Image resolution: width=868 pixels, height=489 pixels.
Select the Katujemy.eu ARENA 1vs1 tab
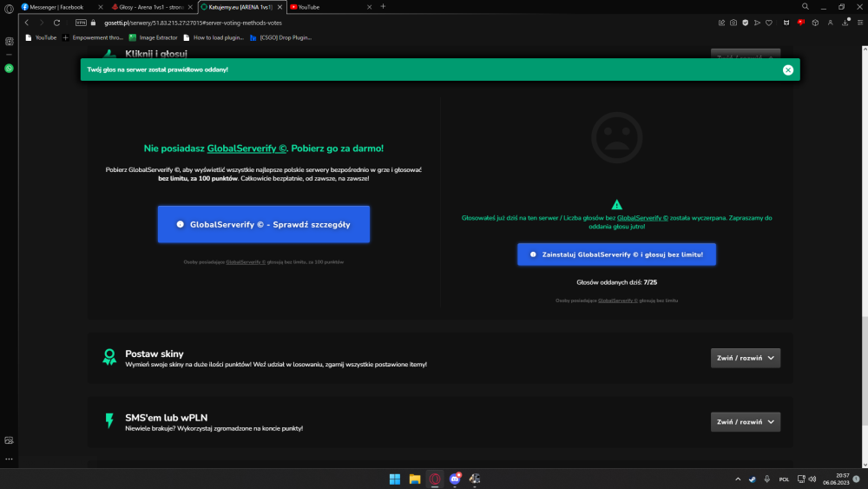pos(240,7)
